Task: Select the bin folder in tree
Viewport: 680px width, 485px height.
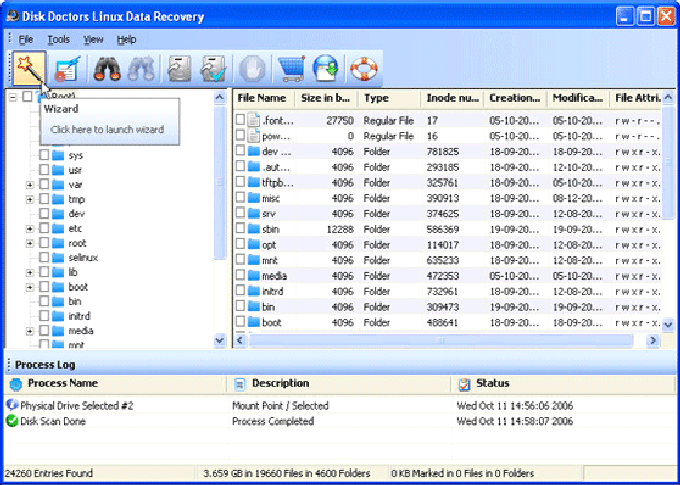Action: [x=75, y=301]
